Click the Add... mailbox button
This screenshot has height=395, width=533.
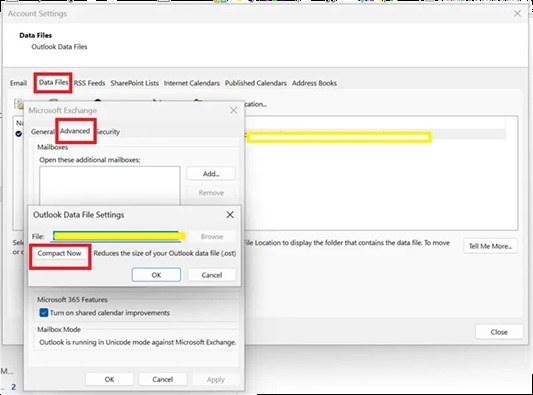point(211,174)
